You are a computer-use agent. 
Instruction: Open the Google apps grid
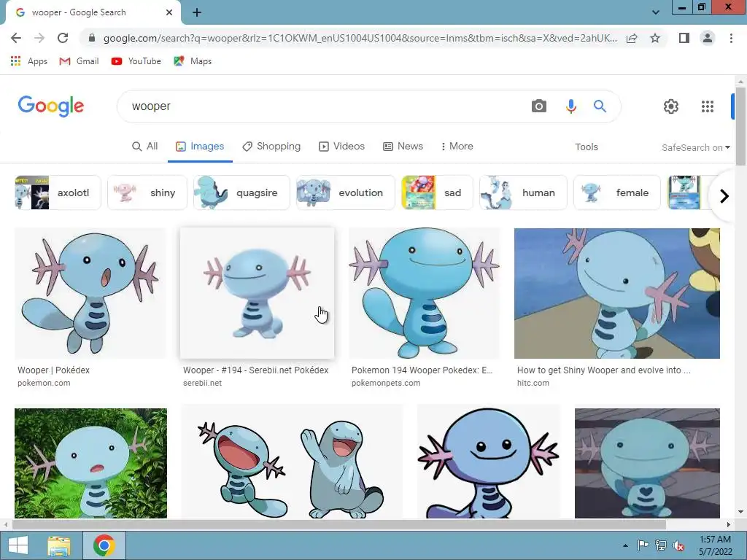[x=708, y=106]
